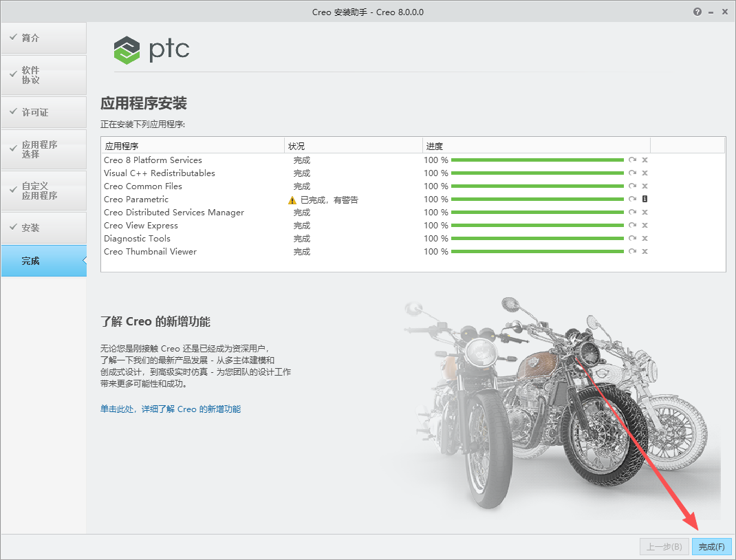Click the X icon on the Diagnostic Tools row
The height and width of the screenshot is (560, 736).
645,238
